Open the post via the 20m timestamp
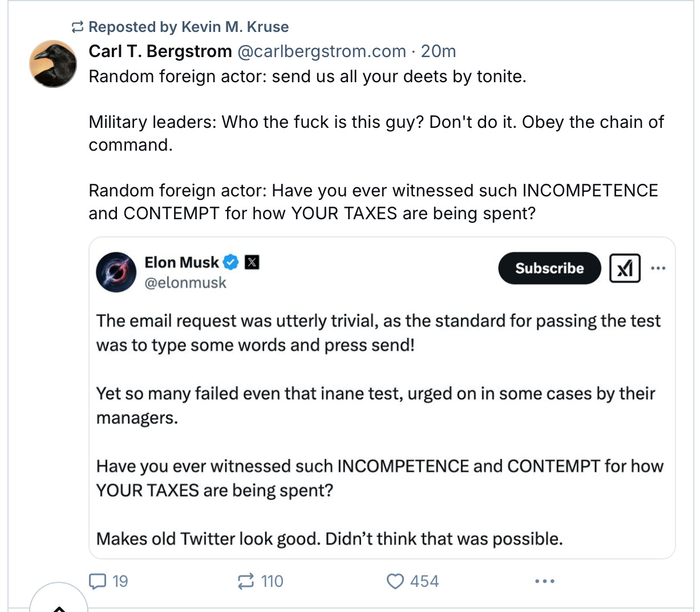The width and height of the screenshot is (700, 612). coord(438,51)
